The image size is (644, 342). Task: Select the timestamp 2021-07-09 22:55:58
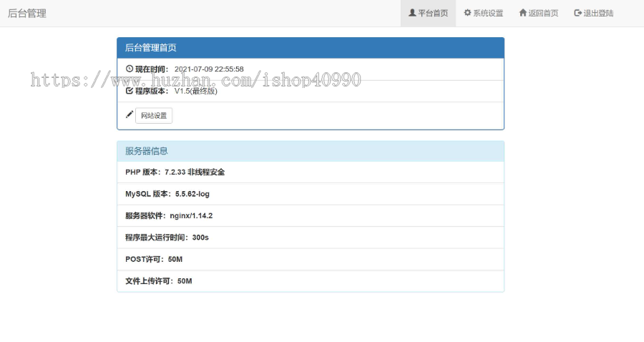click(x=209, y=69)
